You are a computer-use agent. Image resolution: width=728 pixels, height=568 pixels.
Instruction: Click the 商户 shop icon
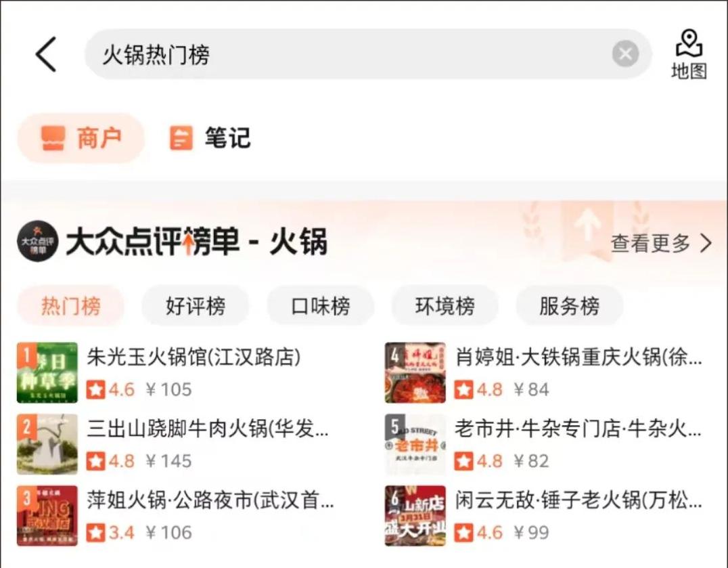[53, 138]
